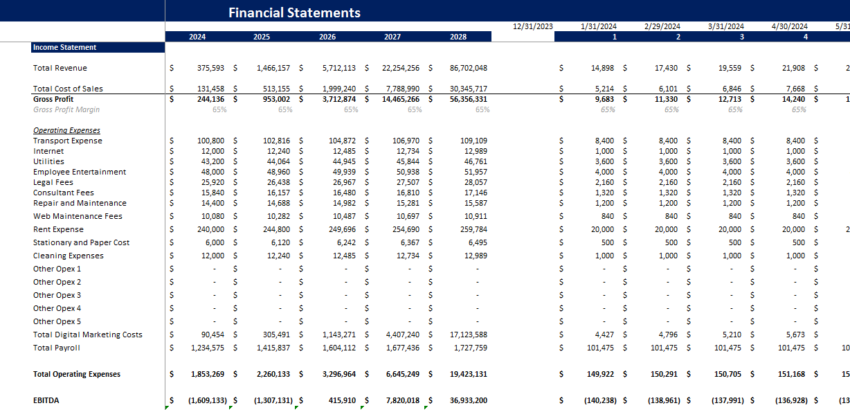The width and height of the screenshot is (850, 410).
Task: Click the 240,000 rent expense value
Action: coord(211,229)
